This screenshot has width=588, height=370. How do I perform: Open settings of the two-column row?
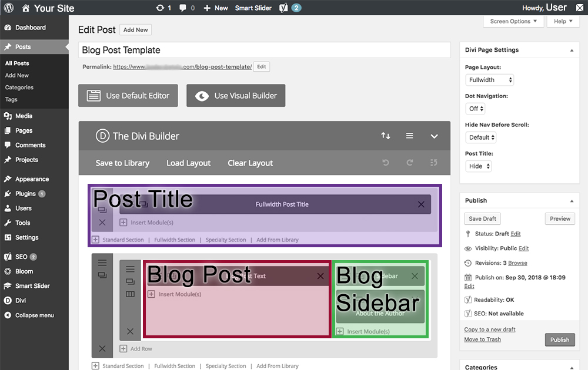pyautogui.click(x=130, y=269)
